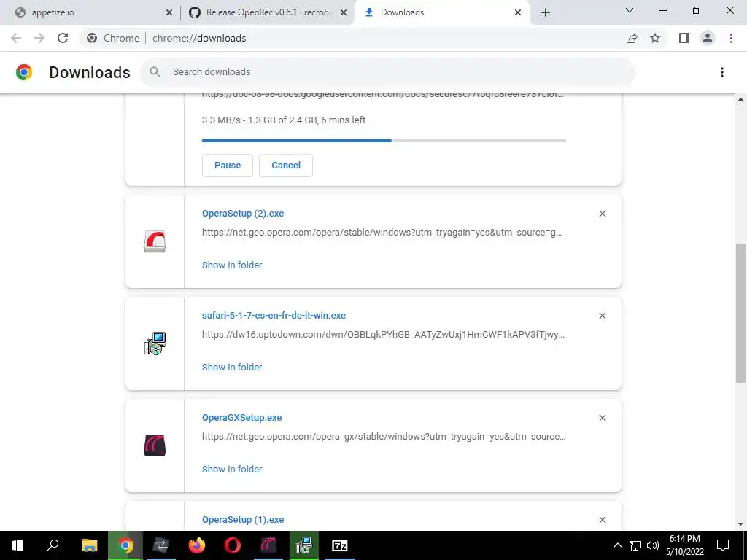The height and width of the screenshot is (560, 747).
Task: Click the Chrome site info chip
Action: coord(113,38)
